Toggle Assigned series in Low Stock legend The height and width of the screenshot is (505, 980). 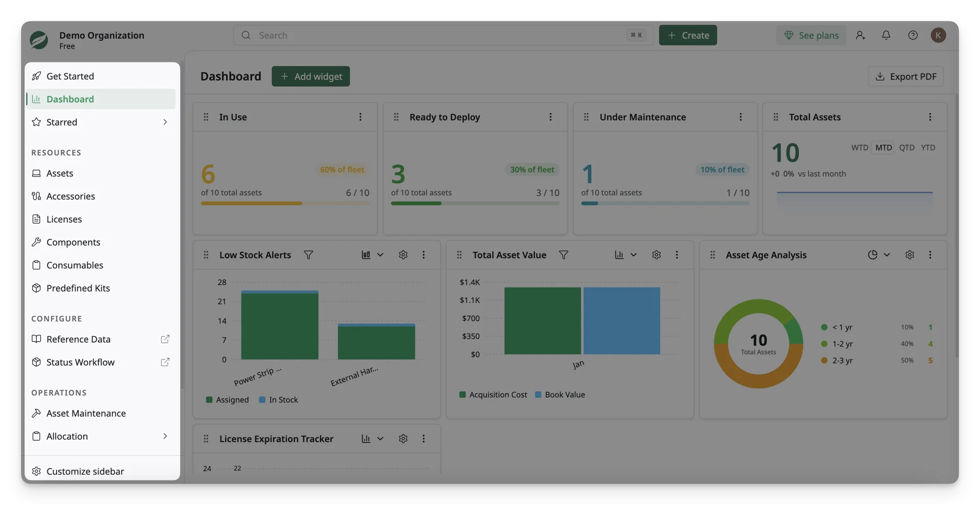227,400
